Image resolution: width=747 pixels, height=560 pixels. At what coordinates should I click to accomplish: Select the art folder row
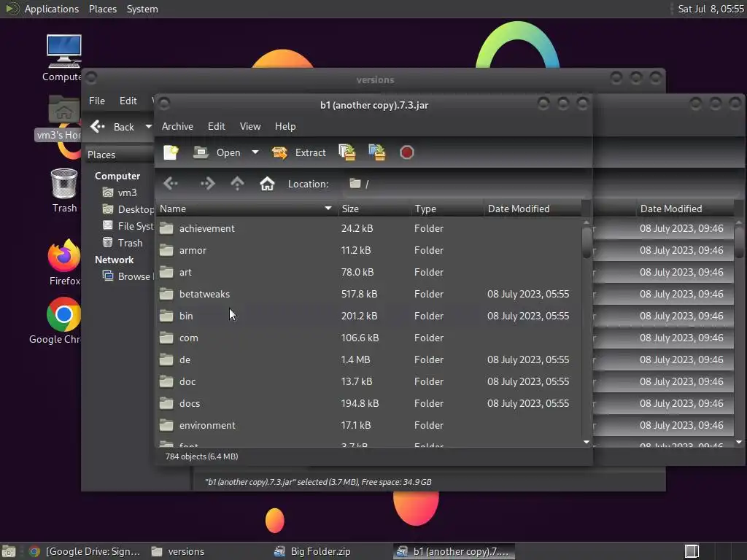click(x=368, y=273)
